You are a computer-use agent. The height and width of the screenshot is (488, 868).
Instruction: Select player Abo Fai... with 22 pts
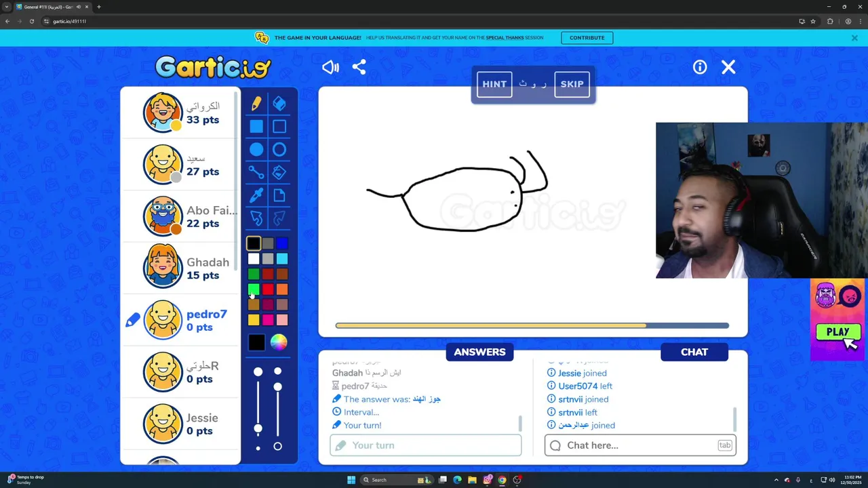click(180, 216)
